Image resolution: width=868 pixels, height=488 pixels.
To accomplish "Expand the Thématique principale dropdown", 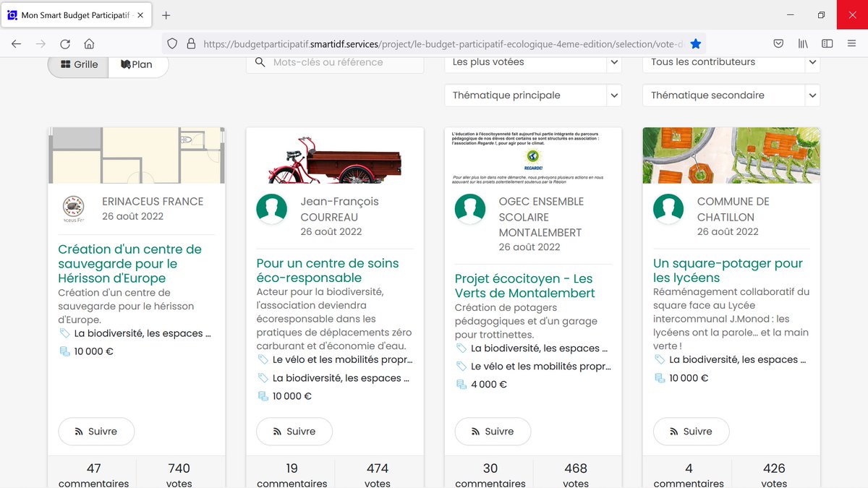I will (532, 95).
